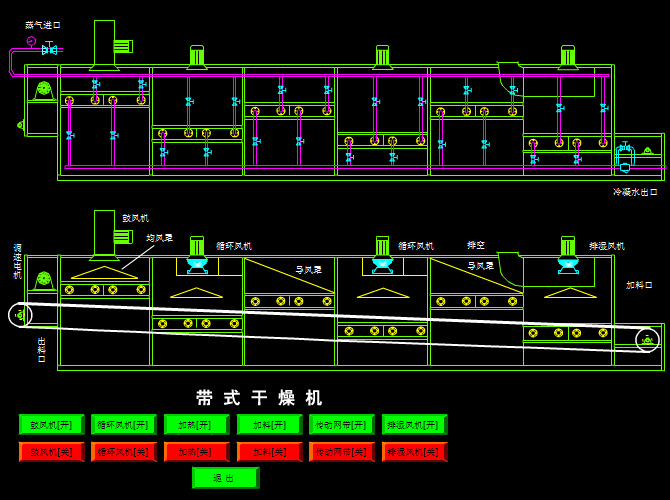Click the vertical 调速电机 label
Screen dimensions: 670x500
click(18, 262)
